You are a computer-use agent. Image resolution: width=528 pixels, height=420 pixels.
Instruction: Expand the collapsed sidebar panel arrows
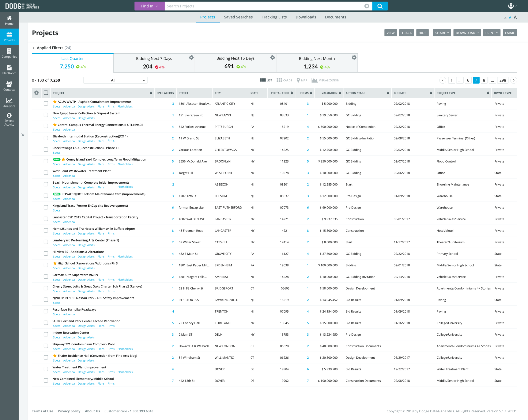23,135
